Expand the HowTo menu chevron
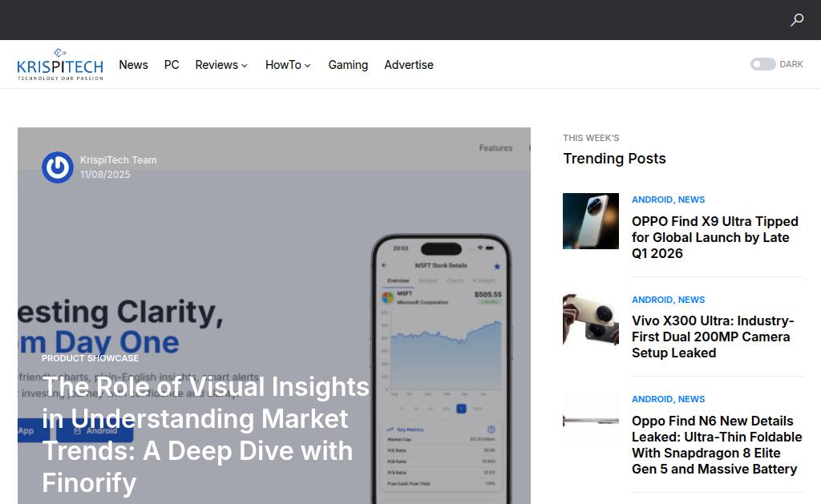The height and width of the screenshot is (504, 821). pyautogui.click(x=308, y=66)
